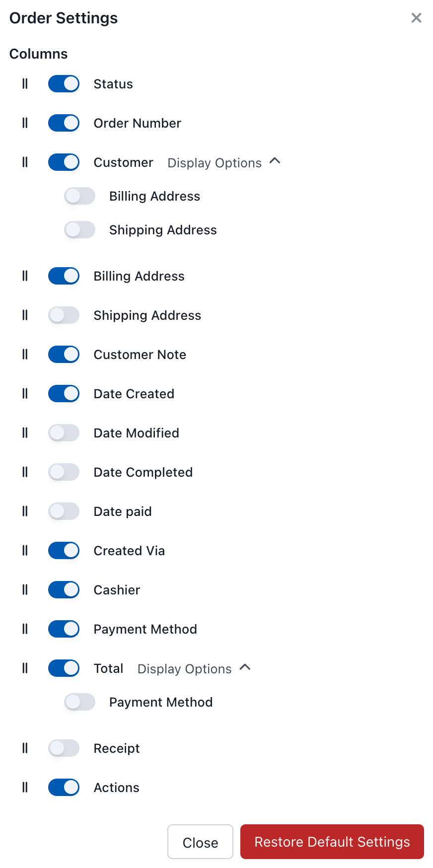433x868 pixels.
Task: Click the Display Options label beside Customer
Action: (x=215, y=163)
